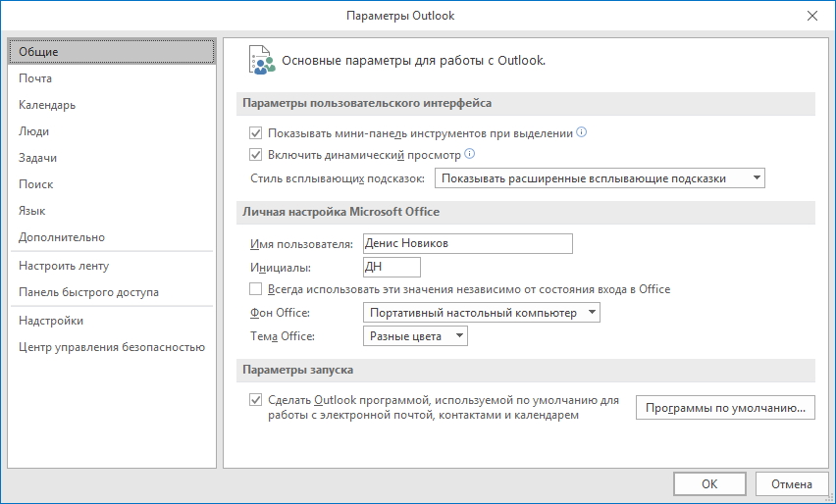The height and width of the screenshot is (504, 836).
Task: Click the Программы по умолчанию button
Action: [x=725, y=408]
